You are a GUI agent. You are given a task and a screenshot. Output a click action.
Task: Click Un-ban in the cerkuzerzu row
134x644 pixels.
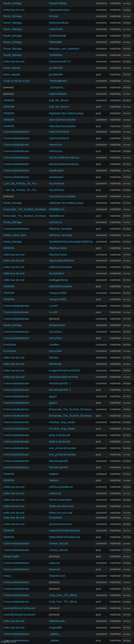(127, 222)
